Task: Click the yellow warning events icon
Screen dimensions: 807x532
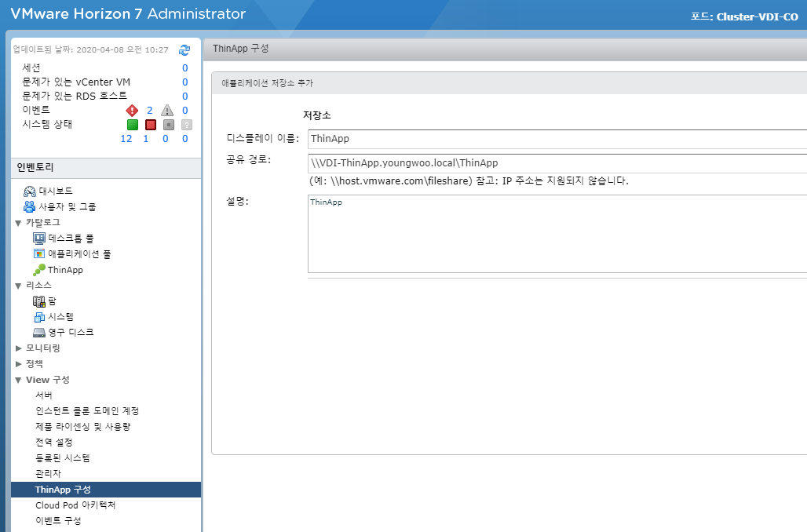Action: (x=167, y=110)
